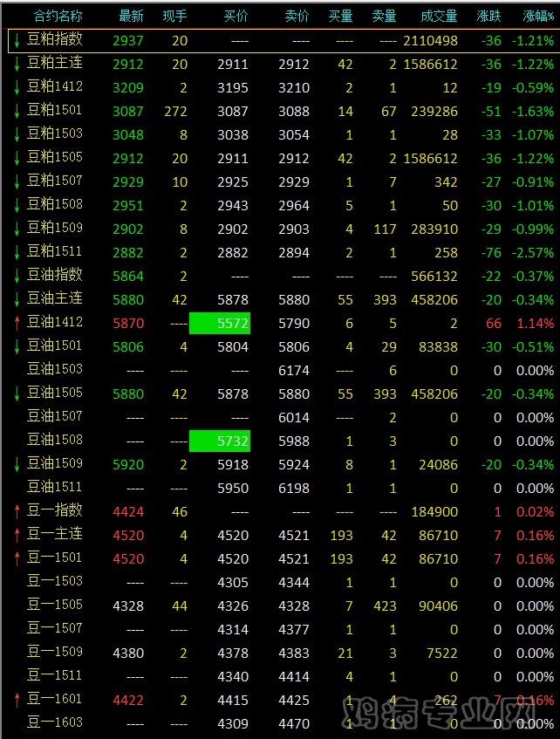Click 豆粕1509 volume 283910
The width and height of the screenshot is (560, 739).
(434, 229)
